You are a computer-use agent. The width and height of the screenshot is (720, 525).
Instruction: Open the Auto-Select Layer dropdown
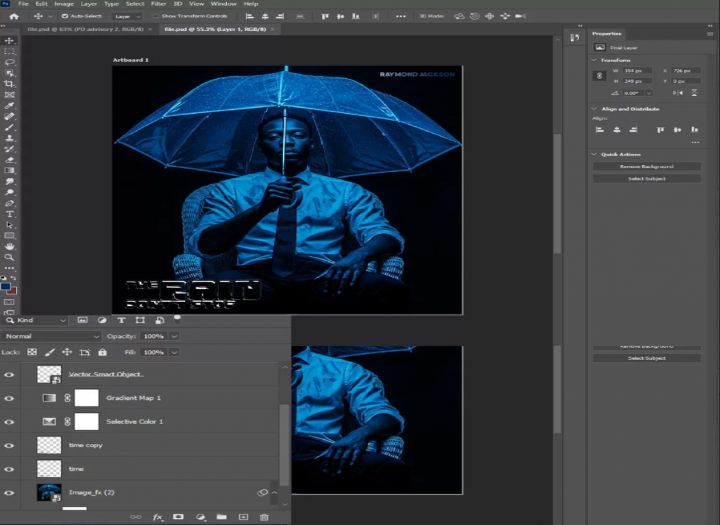pyautogui.click(x=128, y=17)
